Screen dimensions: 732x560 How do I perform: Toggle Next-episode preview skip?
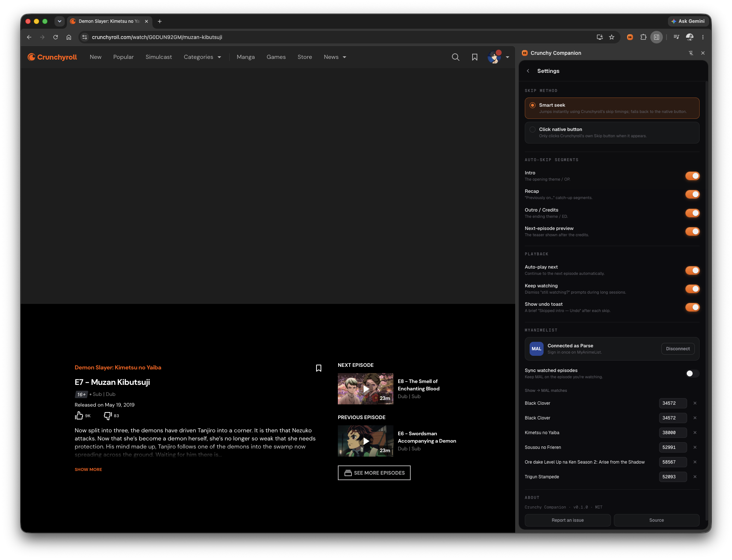692,231
